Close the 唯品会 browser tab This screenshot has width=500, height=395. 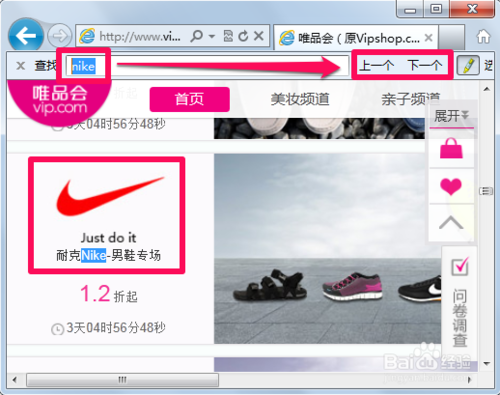coord(429,38)
